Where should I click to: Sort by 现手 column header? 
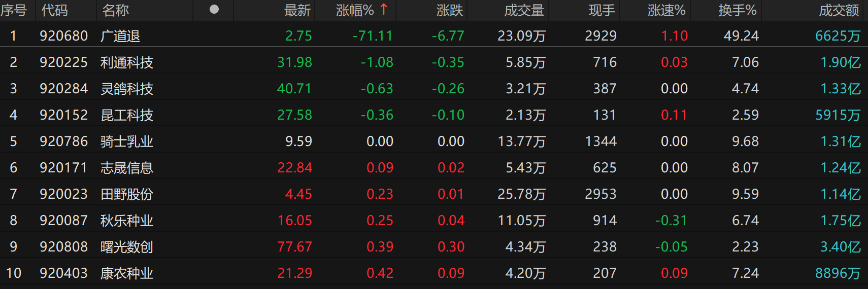(x=602, y=10)
